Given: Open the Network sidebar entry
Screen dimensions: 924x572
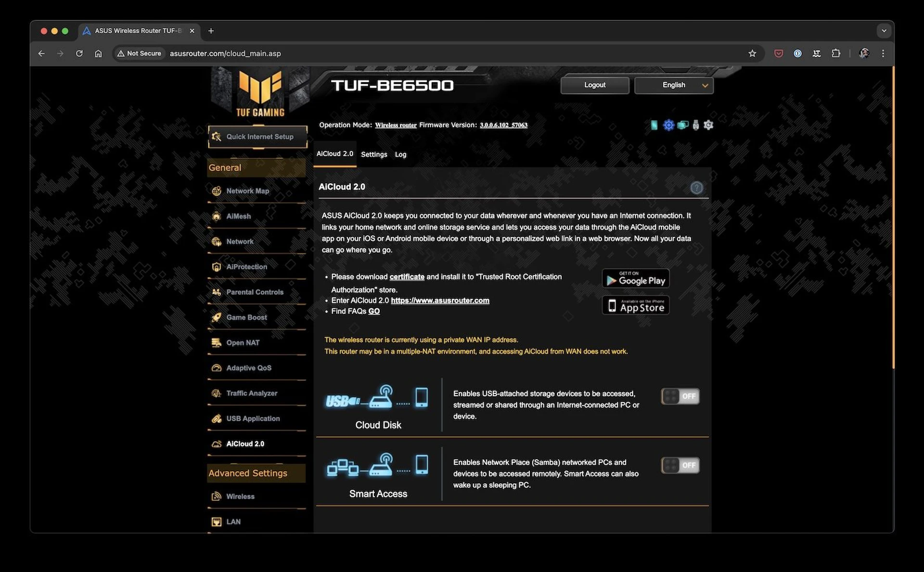Looking at the screenshot, I should pyautogui.click(x=257, y=242).
